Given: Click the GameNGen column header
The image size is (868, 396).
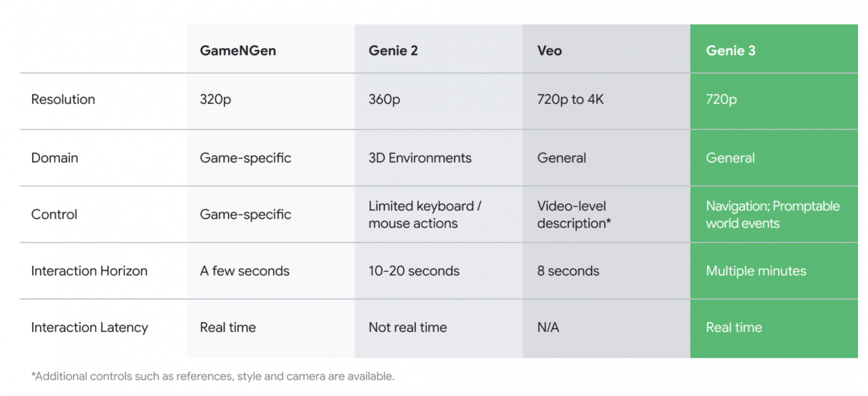Looking at the screenshot, I should [238, 51].
